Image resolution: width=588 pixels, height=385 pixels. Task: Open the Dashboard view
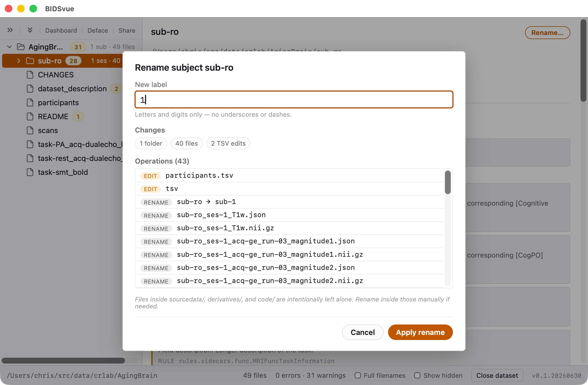tap(61, 31)
